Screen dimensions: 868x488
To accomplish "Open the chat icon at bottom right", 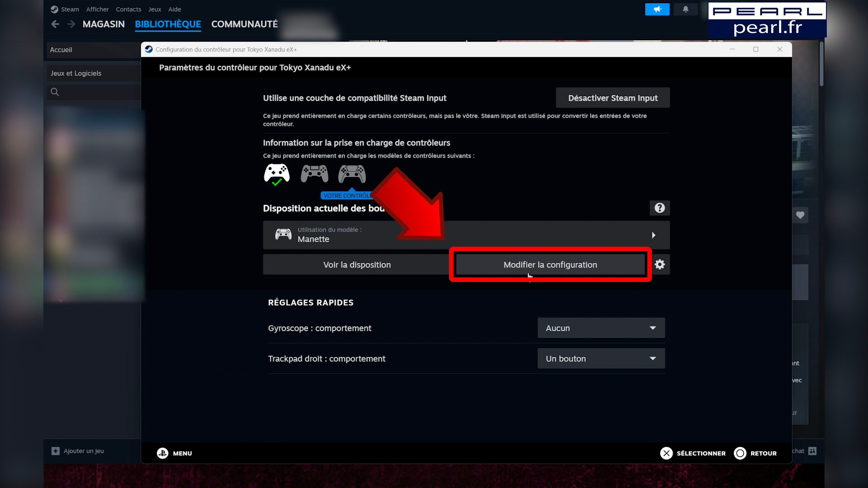I will [x=812, y=451].
